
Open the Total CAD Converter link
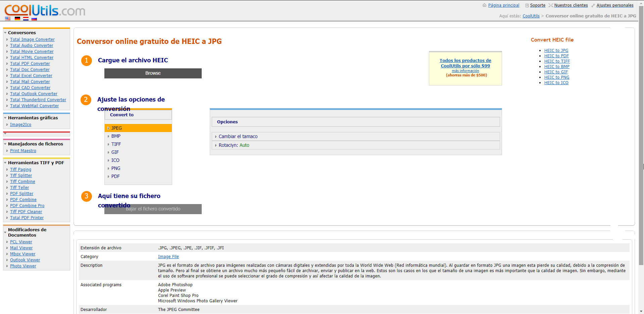click(x=30, y=88)
